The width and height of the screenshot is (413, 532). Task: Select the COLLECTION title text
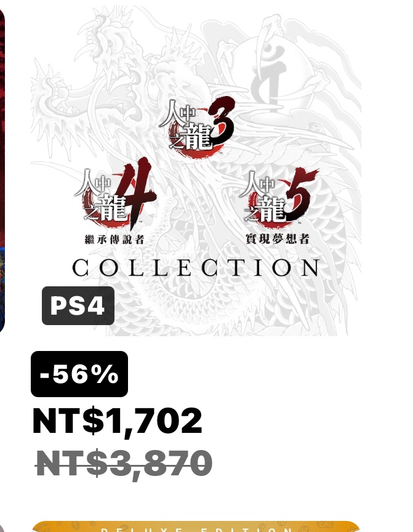(x=196, y=268)
